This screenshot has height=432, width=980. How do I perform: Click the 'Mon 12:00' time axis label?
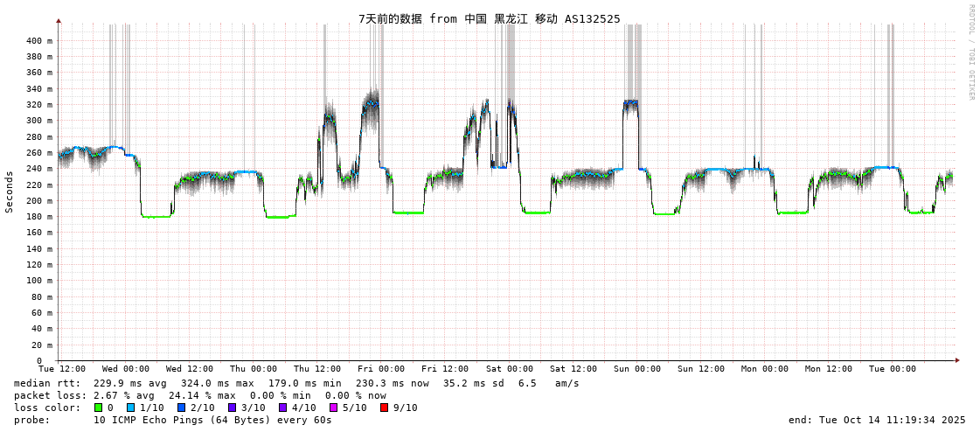[x=828, y=369]
